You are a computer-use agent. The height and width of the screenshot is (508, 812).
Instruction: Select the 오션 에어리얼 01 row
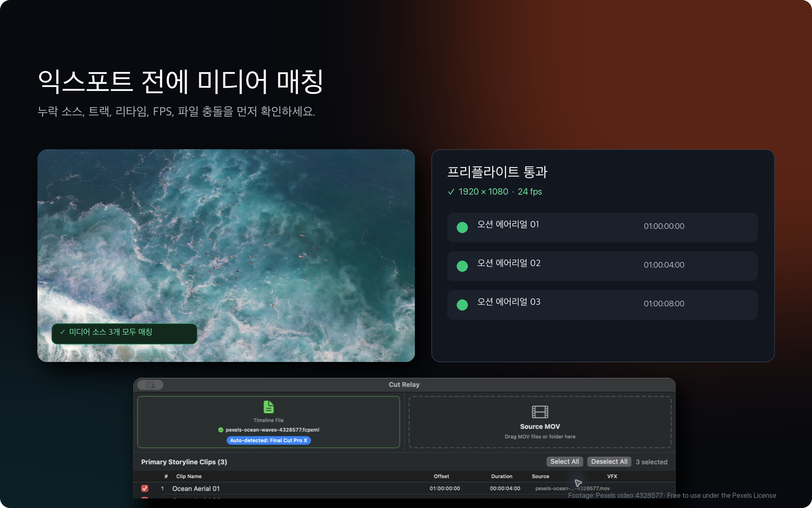(x=602, y=227)
